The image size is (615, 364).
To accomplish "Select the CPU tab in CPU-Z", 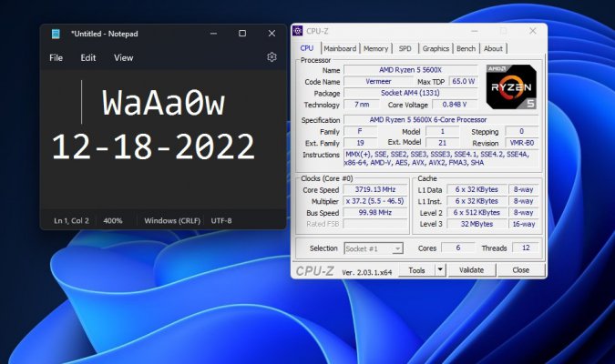I will click(307, 48).
